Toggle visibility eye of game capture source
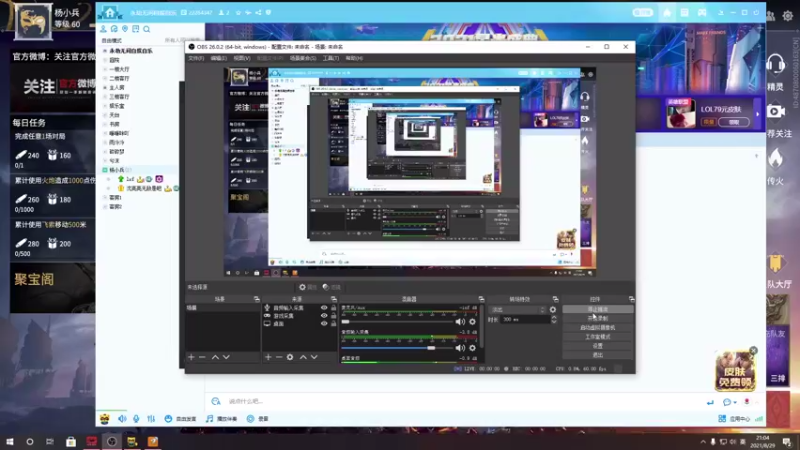This screenshot has width=800, height=450. click(324, 316)
